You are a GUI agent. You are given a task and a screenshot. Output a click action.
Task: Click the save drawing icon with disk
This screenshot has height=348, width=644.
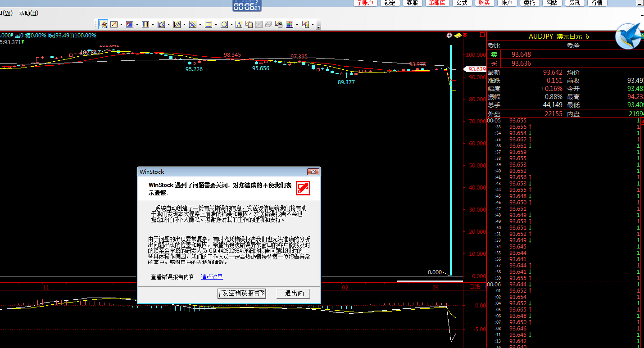(x=305, y=24)
